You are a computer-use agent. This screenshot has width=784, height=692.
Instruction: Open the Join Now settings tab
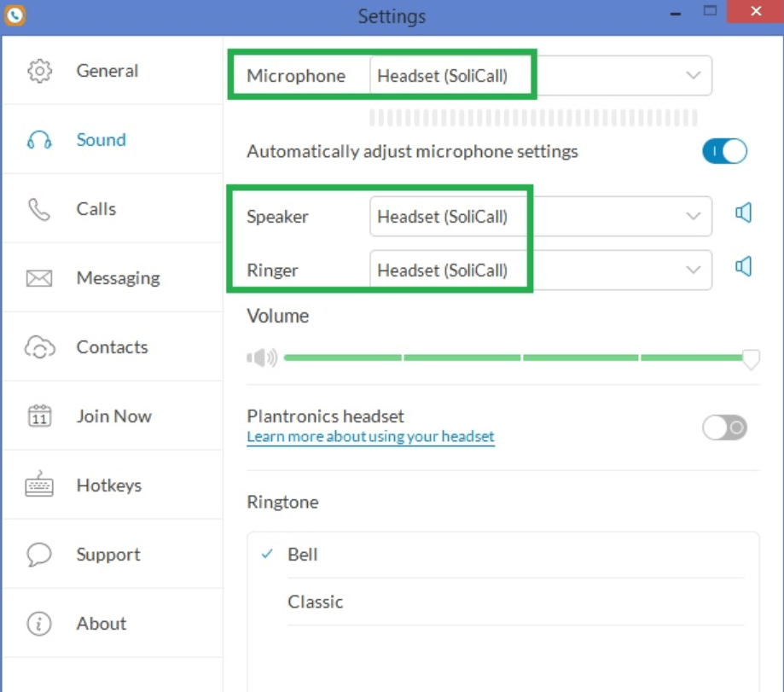tap(113, 416)
